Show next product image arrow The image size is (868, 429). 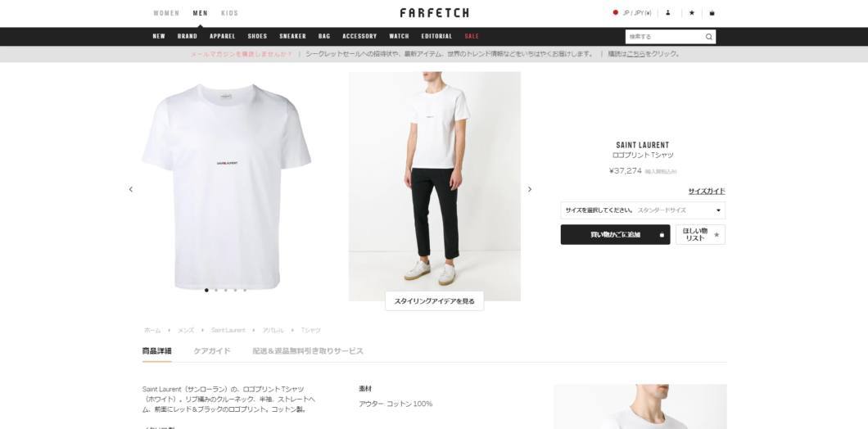click(x=529, y=189)
